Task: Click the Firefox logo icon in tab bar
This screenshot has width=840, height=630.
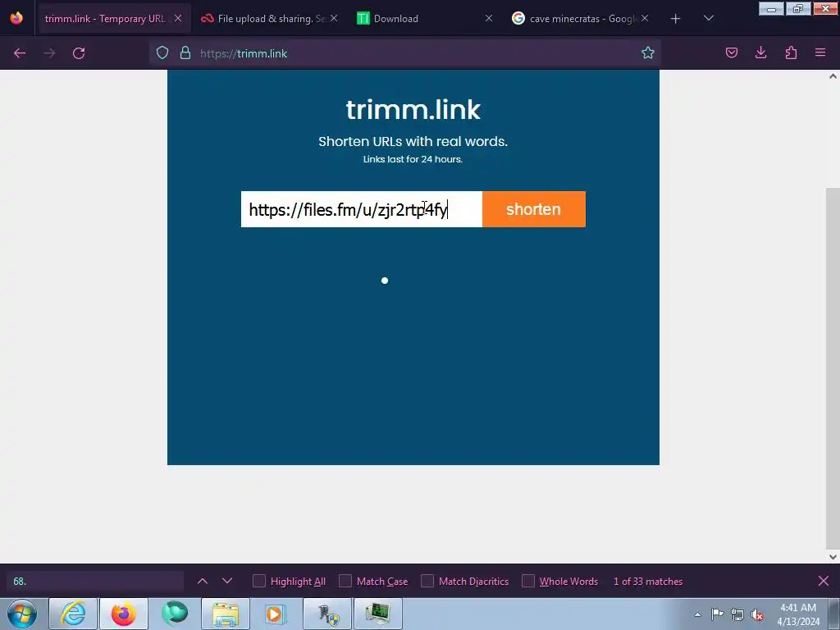Action: (x=16, y=18)
